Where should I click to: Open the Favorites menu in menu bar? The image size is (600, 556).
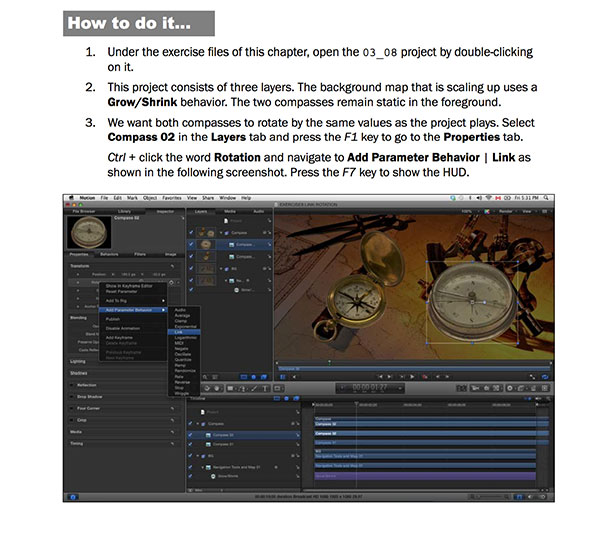pos(172,198)
